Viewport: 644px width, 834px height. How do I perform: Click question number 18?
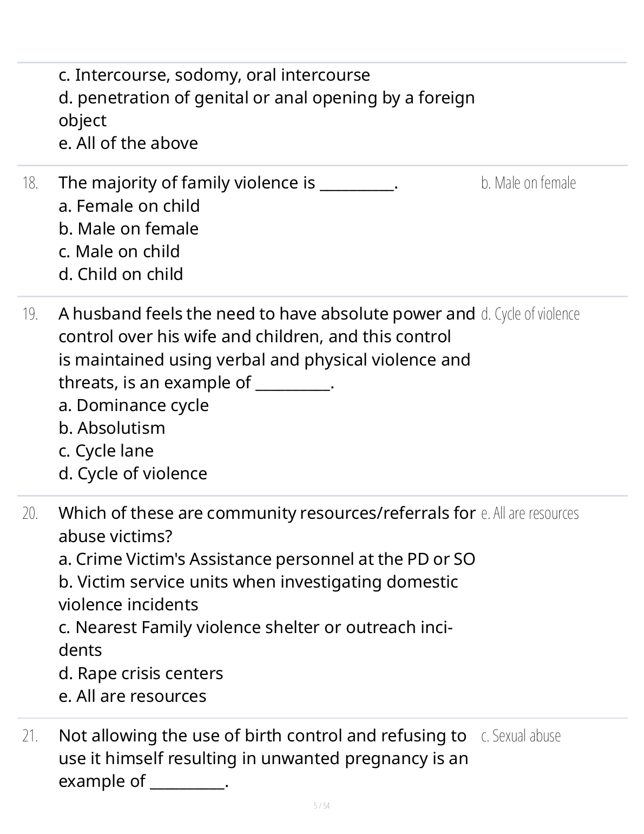pos(30,184)
